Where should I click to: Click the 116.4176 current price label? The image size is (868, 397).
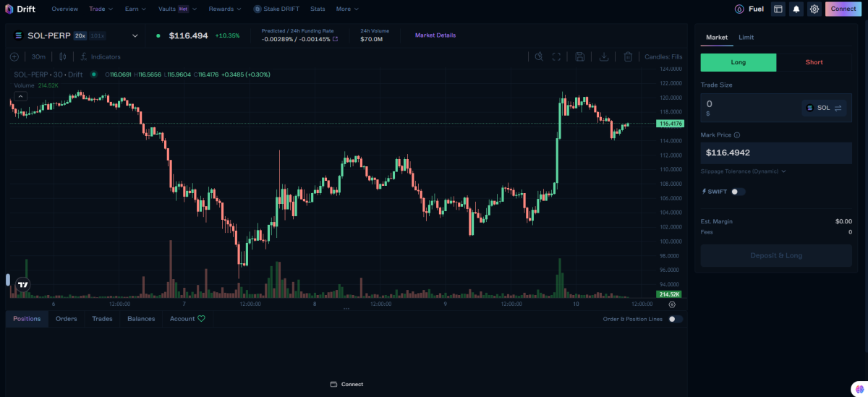pyautogui.click(x=670, y=124)
